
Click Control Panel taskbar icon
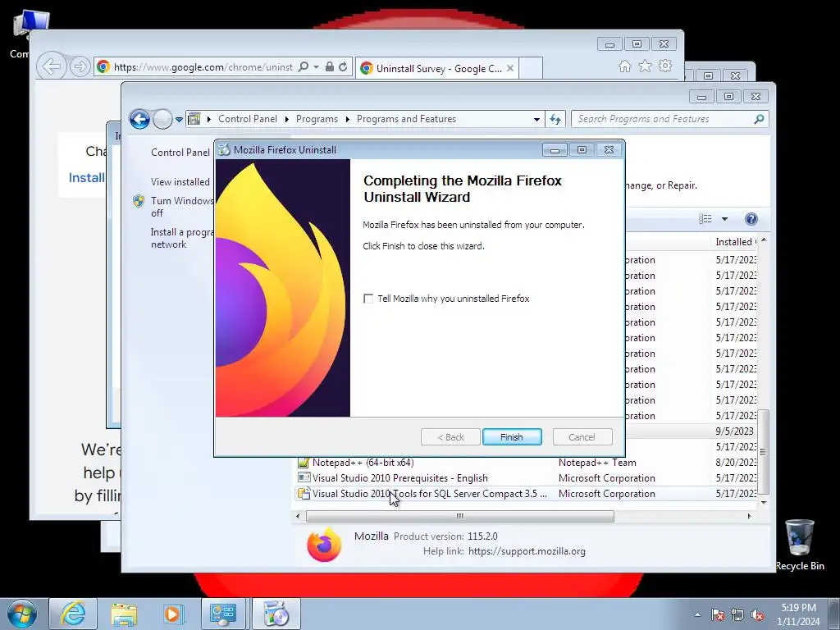(x=223, y=614)
